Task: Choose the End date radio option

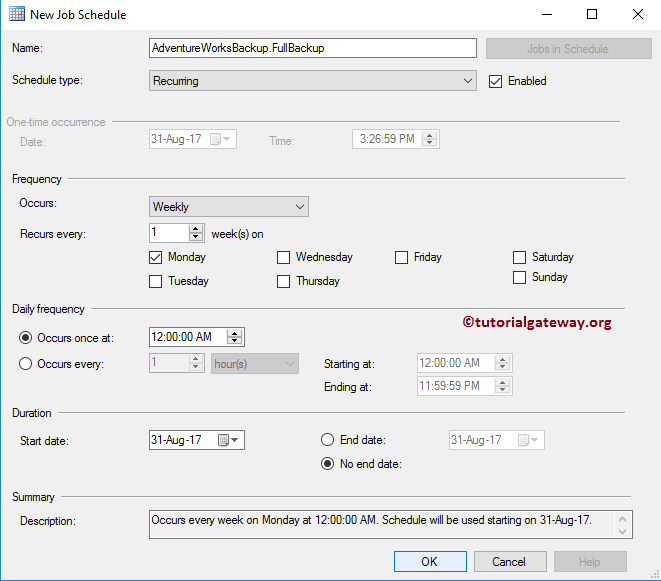Action: click(327, 440)
